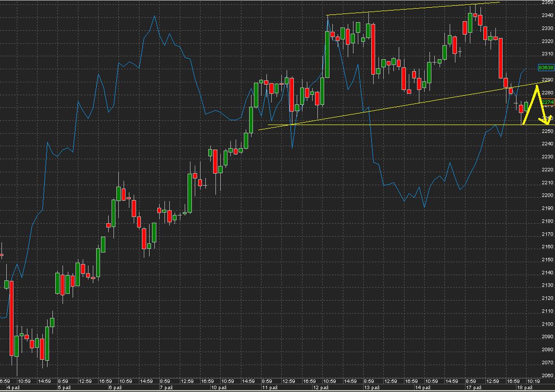The width and height of the screenshot is (555, 392).
Task: Select the 2070 price axis label
Action: (547, 362)
